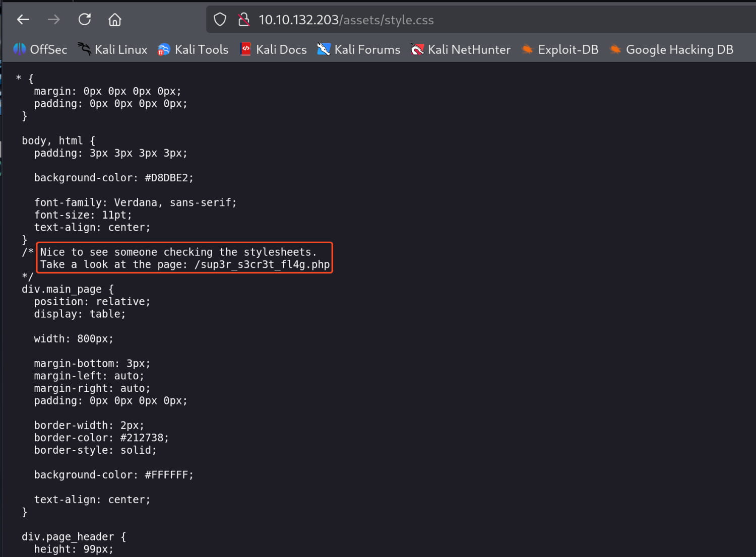Open the Google Hacking DB bookmark
The height and width of the screenshot is (557, 756).
point(671,49)
